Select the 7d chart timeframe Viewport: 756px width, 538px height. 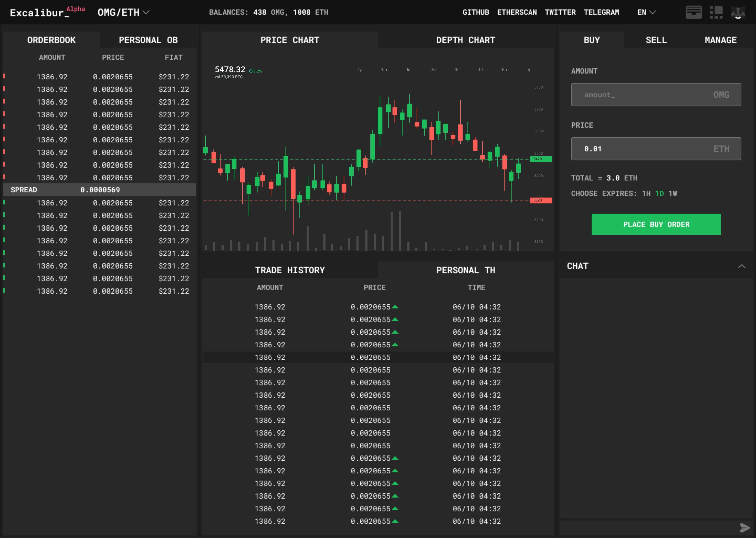433,70
